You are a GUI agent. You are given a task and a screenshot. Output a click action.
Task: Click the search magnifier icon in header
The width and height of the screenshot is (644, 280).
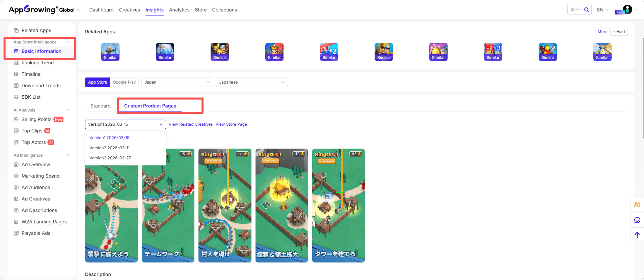[587, 10]
